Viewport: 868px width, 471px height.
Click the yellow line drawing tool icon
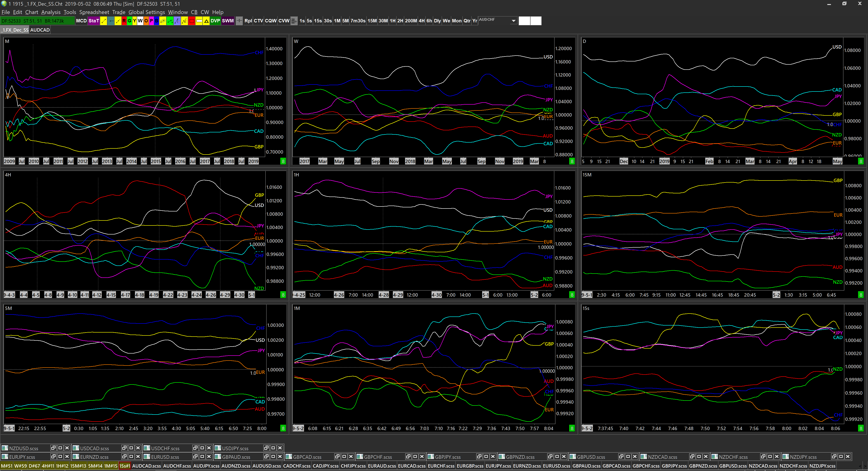point(104,21)
